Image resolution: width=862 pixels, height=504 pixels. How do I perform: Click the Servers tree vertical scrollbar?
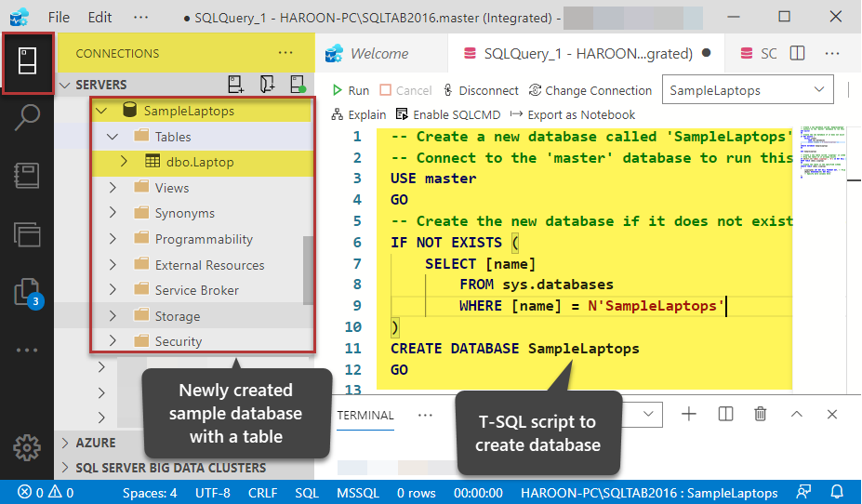click(309, 270)
